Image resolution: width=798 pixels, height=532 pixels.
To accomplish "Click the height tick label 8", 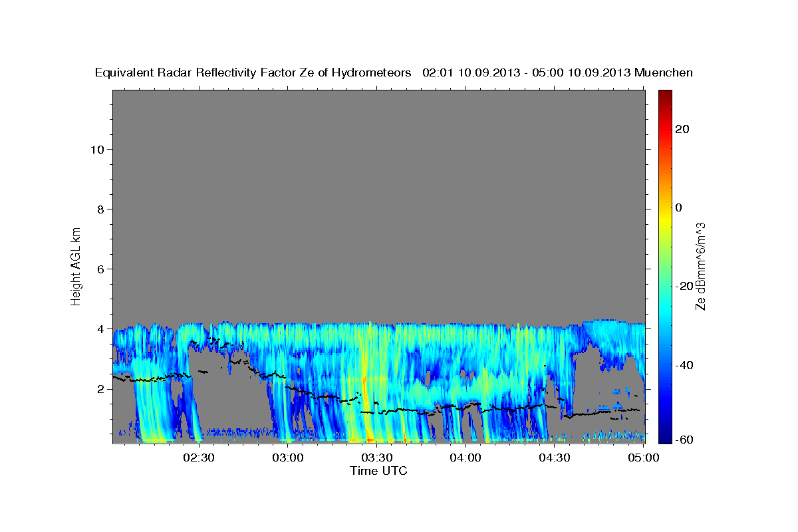I will (x=100, y=209).
